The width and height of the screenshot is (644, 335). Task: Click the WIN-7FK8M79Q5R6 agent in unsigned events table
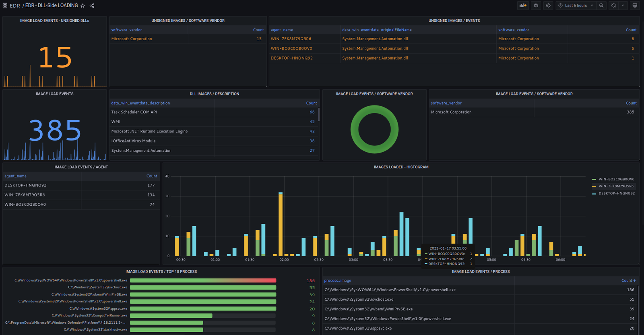291,39
